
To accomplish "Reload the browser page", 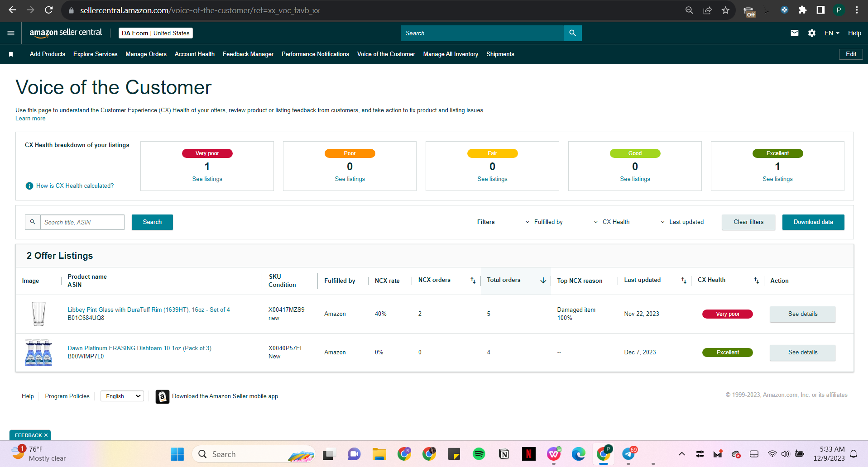I will click(49, 10).
